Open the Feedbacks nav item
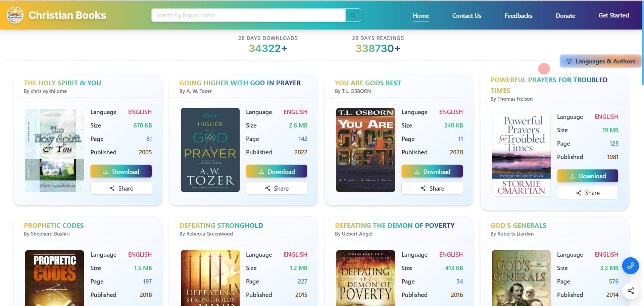 518,15
